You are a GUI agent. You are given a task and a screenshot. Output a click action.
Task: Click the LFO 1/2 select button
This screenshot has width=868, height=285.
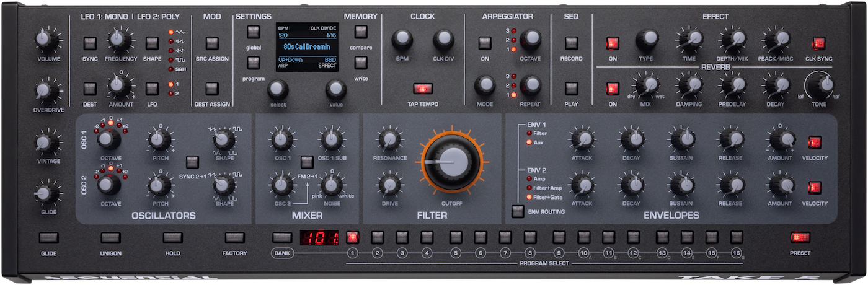(152, 89)
